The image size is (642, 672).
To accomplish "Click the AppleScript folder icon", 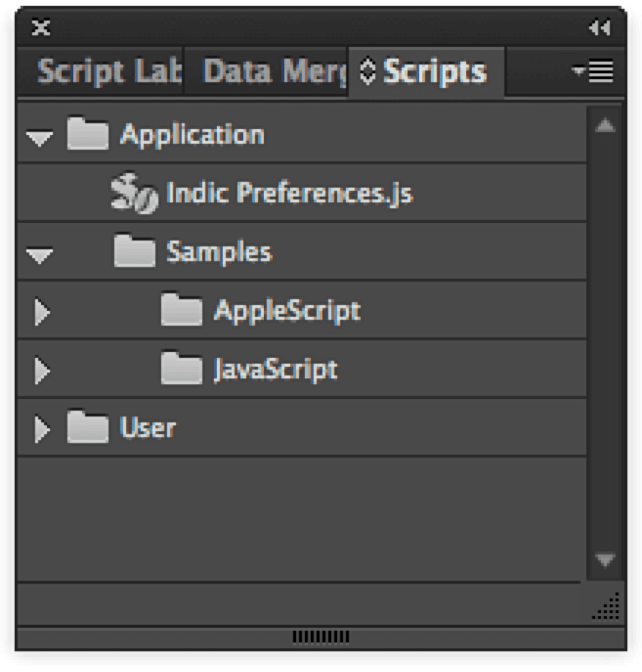I will pos(182,309).
